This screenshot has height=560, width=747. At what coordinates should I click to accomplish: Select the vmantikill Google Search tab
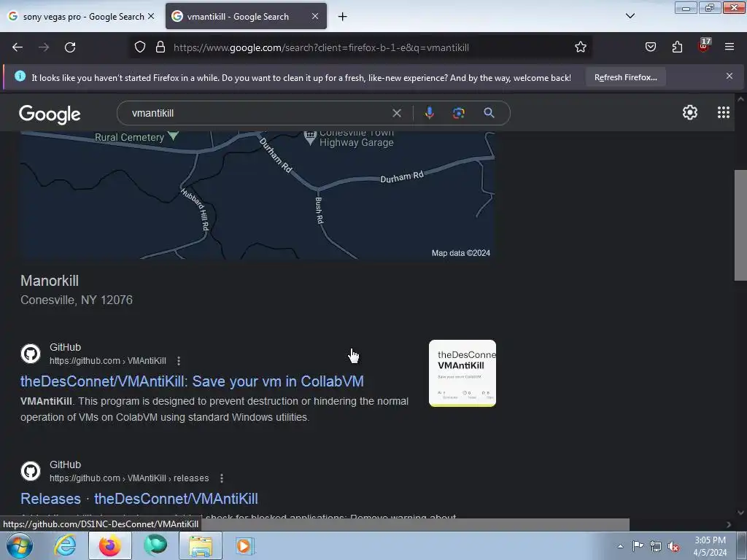coord(246,16)
